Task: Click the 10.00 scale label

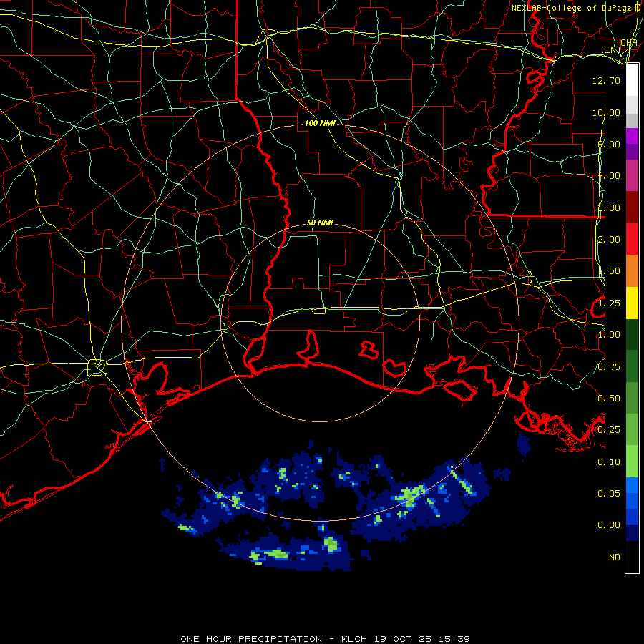Action: coord(606,112)
